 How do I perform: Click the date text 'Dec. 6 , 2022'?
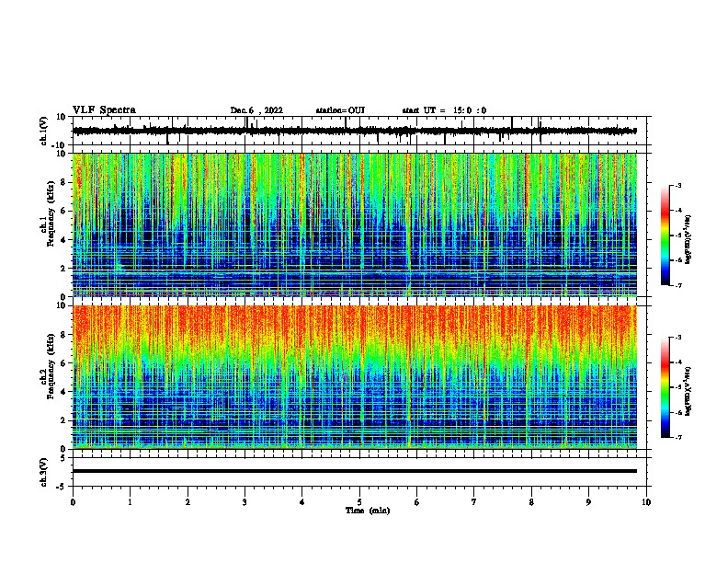pyautogui.click(x=256, y=110)
